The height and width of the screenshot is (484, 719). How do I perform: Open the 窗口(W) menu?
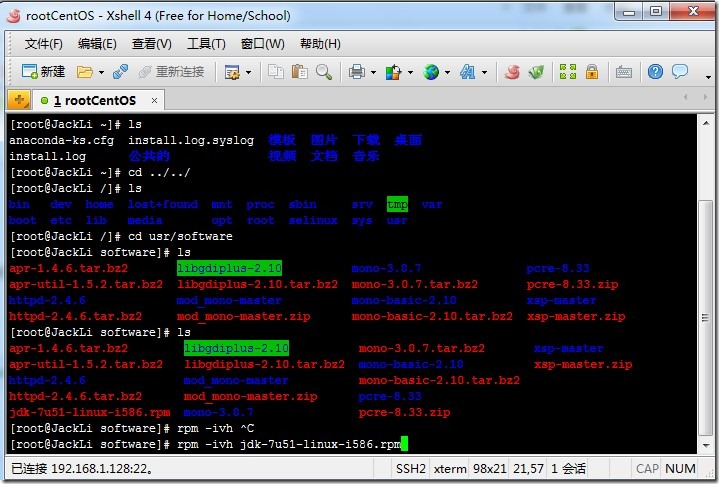pyautogui.click(x=262, y=44)
